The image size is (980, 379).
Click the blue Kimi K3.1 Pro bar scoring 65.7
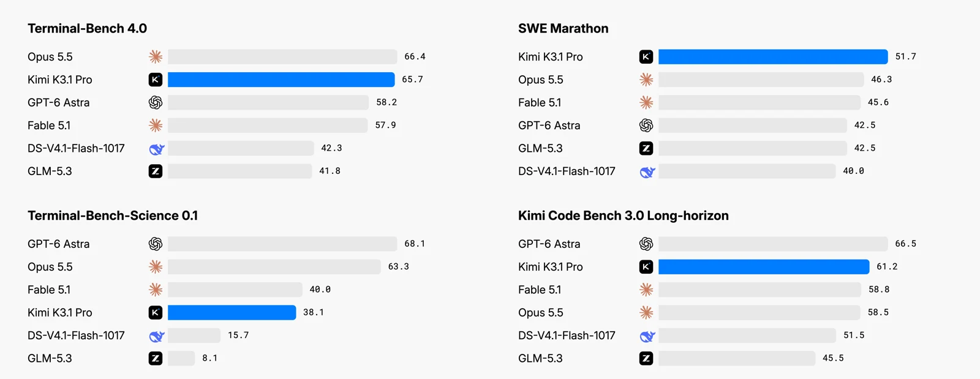[281, 80]
